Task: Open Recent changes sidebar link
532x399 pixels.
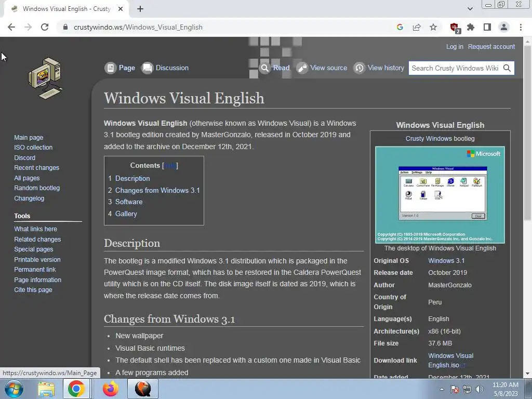Action: click(37, 168)
